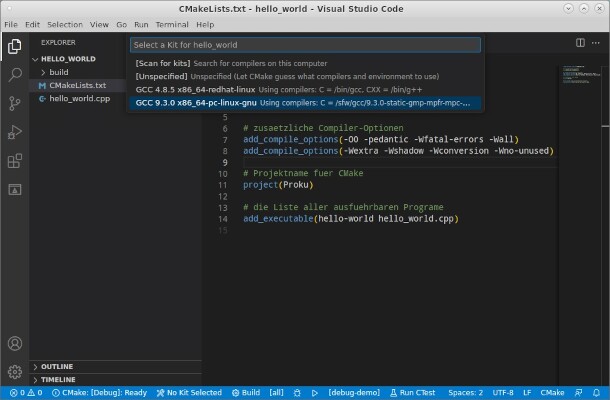Change UTF-8 file encoding
Image resolution: width=610 pixels, height=400 pixels.
pyautogui.click(x=503, y=393)
